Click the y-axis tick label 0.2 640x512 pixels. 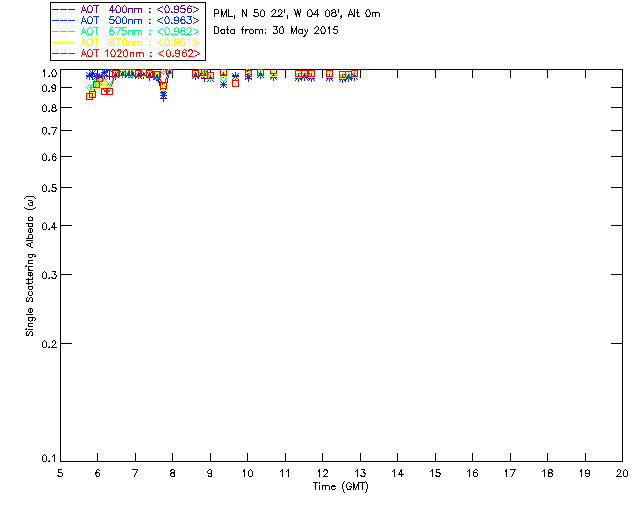(49, 344)
